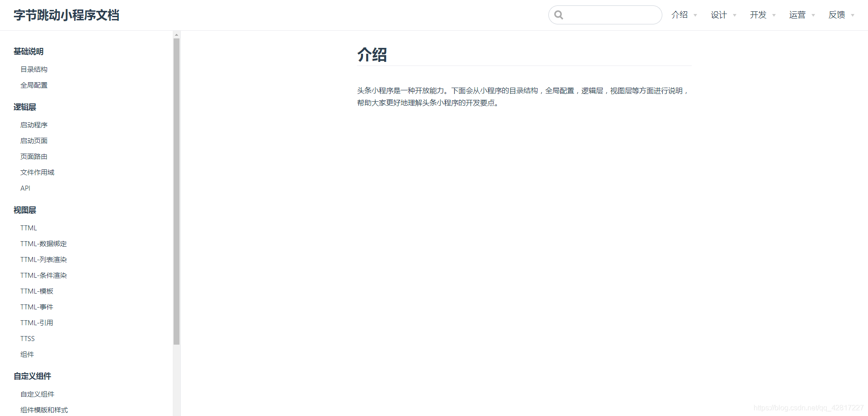This screenshot has width=868, height=416.
Task: Open the TTSS sidebar page
Action: click(27, 338)
